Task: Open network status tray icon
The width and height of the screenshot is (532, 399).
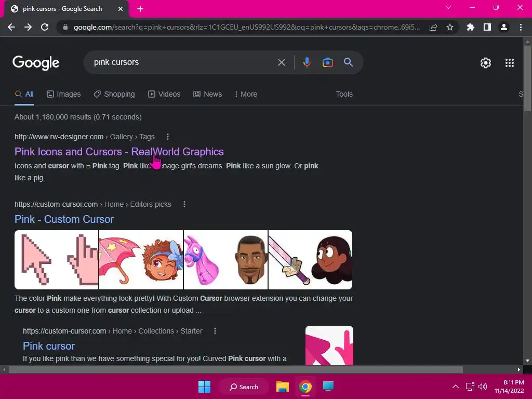Action: pos(470,387)
